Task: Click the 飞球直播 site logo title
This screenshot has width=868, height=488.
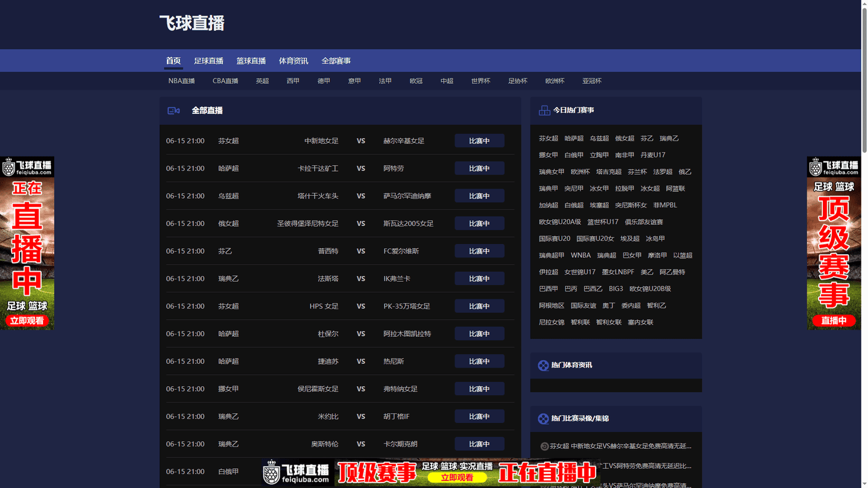Action: pyautogui.click(x=192, y=23)
